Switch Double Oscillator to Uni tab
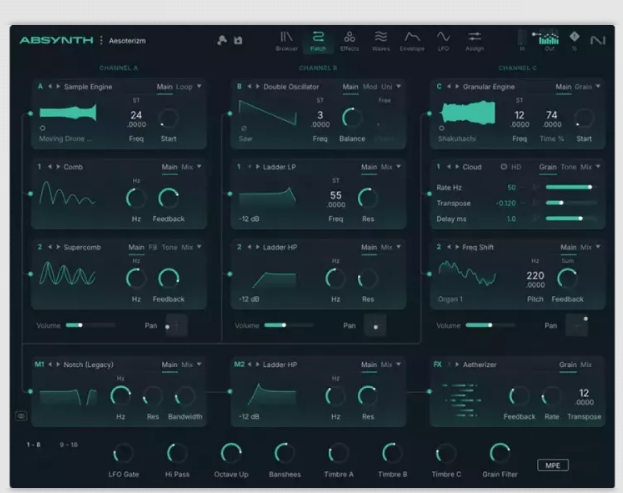This screenshot has height=493, width=623. coord(387,87)
